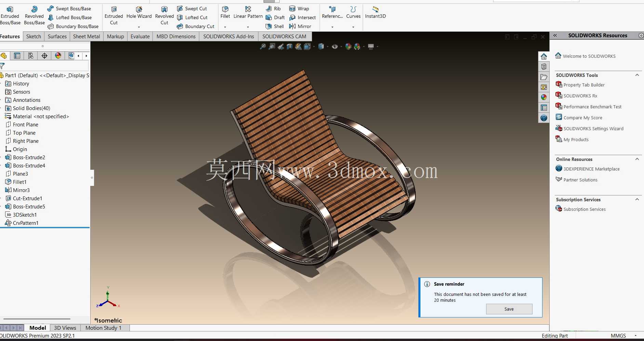Click the Mirror feature tool
644x341 pixels.
point(300,26)
